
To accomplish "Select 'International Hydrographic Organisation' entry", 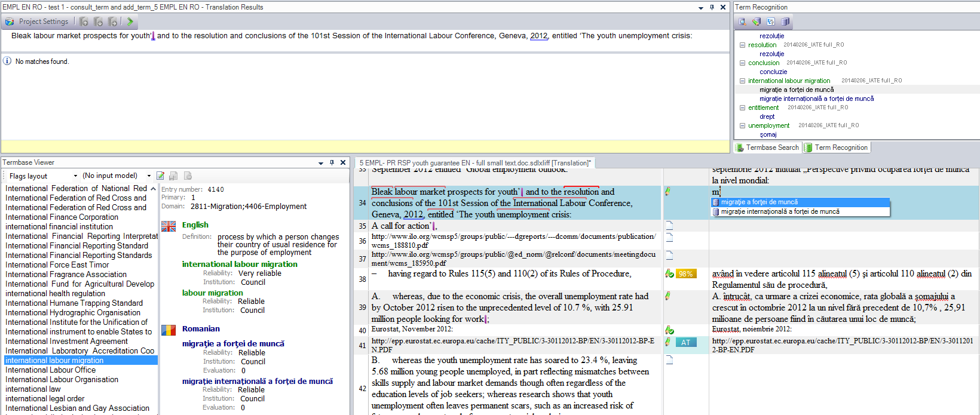I will tap(73, 312).
